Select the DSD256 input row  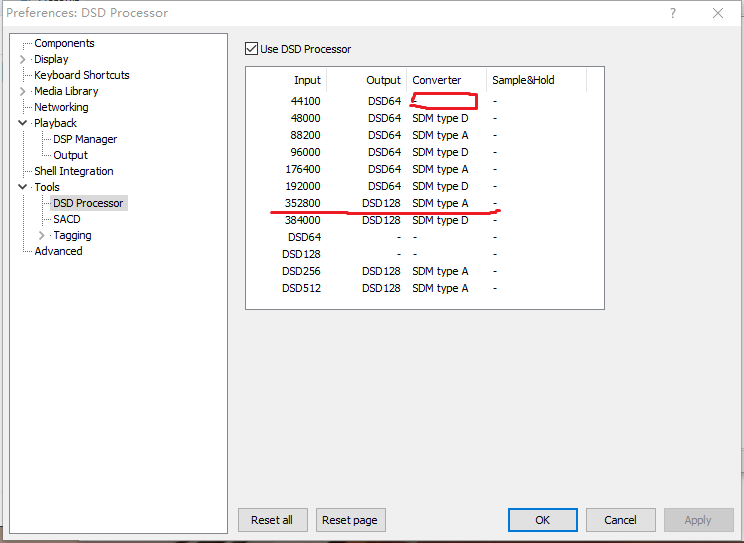pos(301,271)
